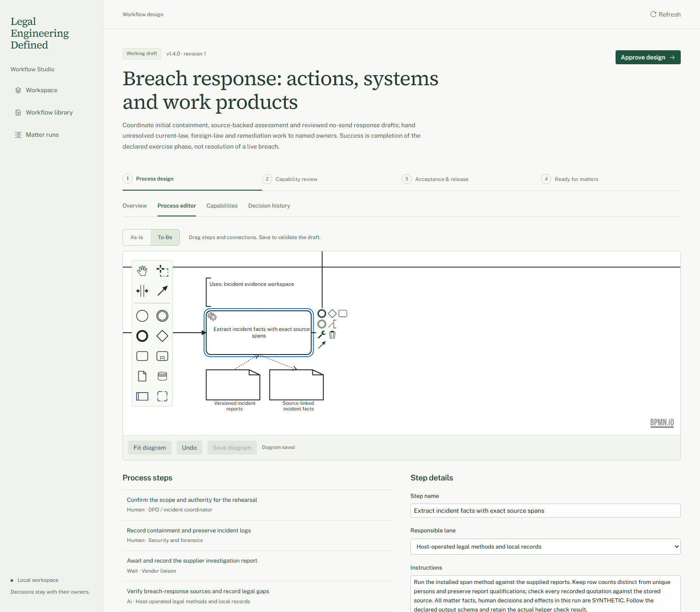Append task via context pad
The height and width of the screenshot is (612, 700).
click(x=343, y=313)
